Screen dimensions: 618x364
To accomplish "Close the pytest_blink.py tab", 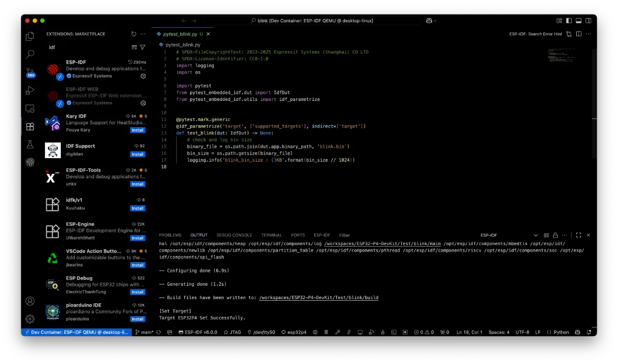I will pos(208,34).
